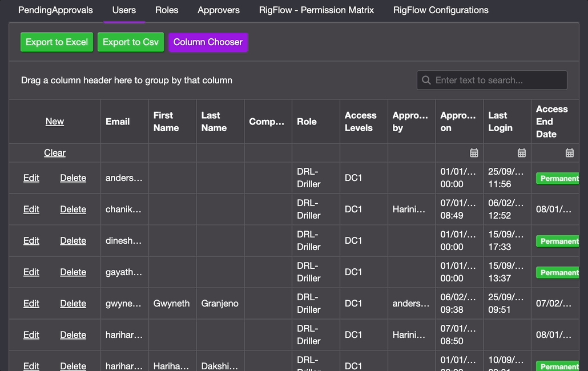
Task: Open the PendingApprovals tab
Action: click(x=55, y=10)
